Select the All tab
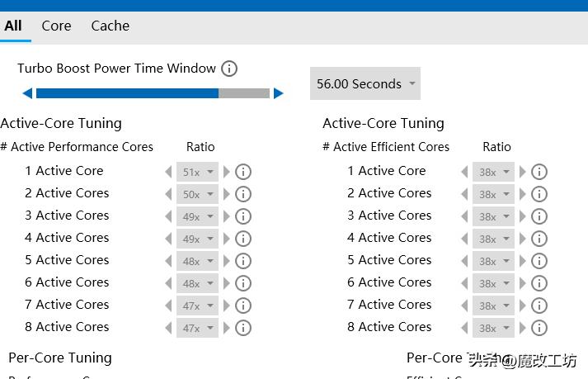This screenshot has width=588, height=379. pyautogui.click(x=13, y=26)
